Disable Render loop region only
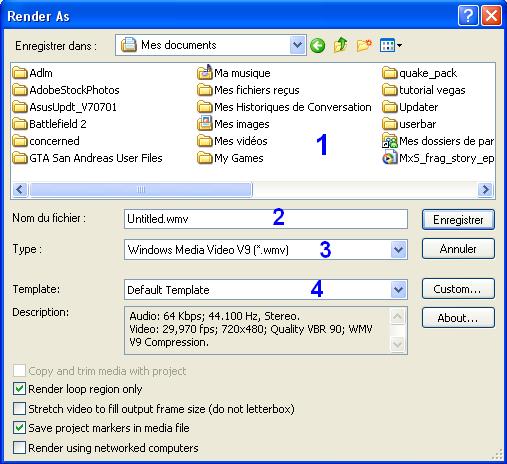This screenshot has width=507, height=464. coord(19,389)
